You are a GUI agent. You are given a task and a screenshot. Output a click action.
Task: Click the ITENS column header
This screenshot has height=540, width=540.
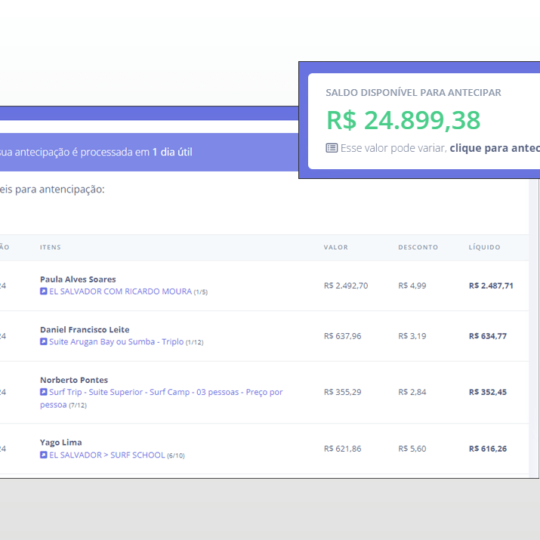pyautogui.click(x=50, y=247)
